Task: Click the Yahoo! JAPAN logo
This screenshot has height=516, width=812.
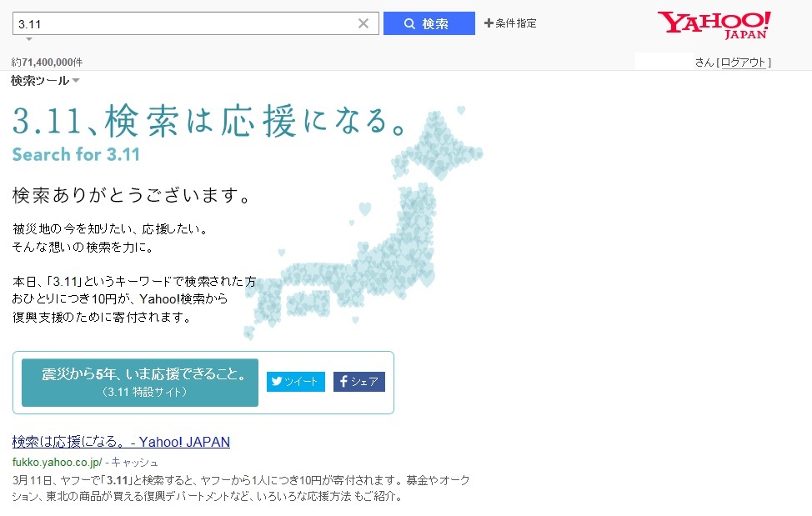Action: click(x=714, y=25)
